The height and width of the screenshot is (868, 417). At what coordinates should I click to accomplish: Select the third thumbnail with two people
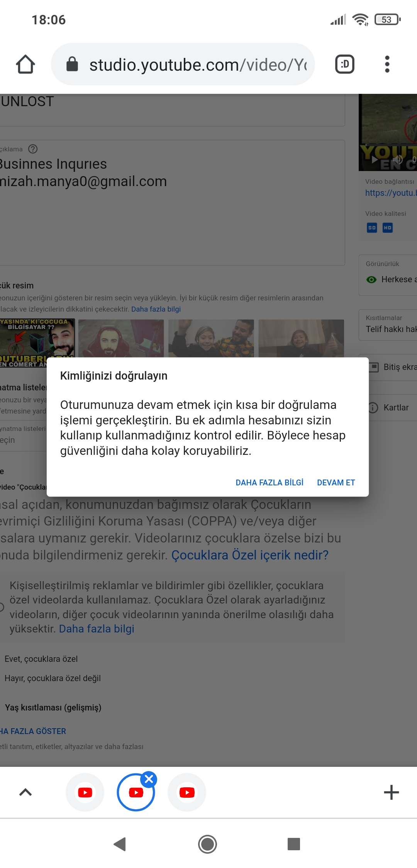[x=211, y=338]
